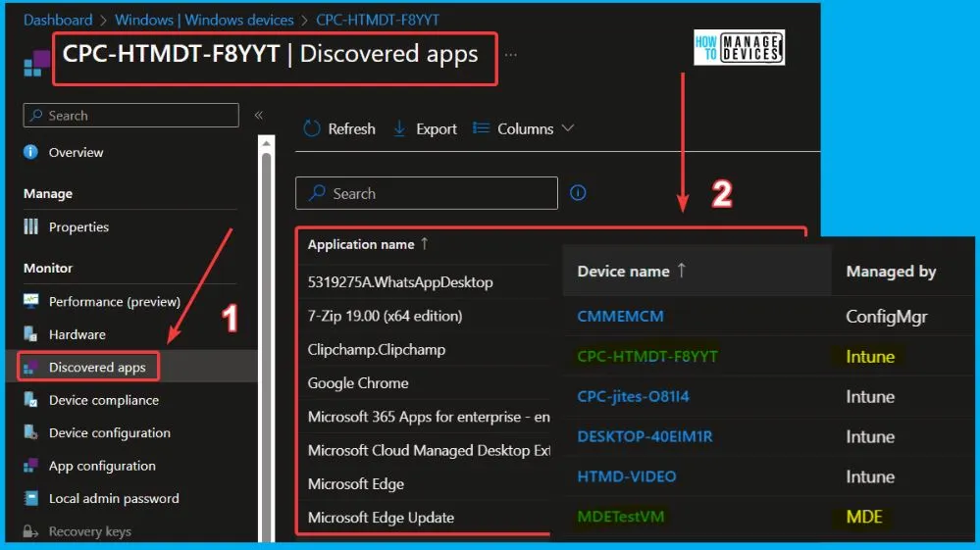Click the info icon beside Search box
This screenshot has width=980, height=550.
578,193
